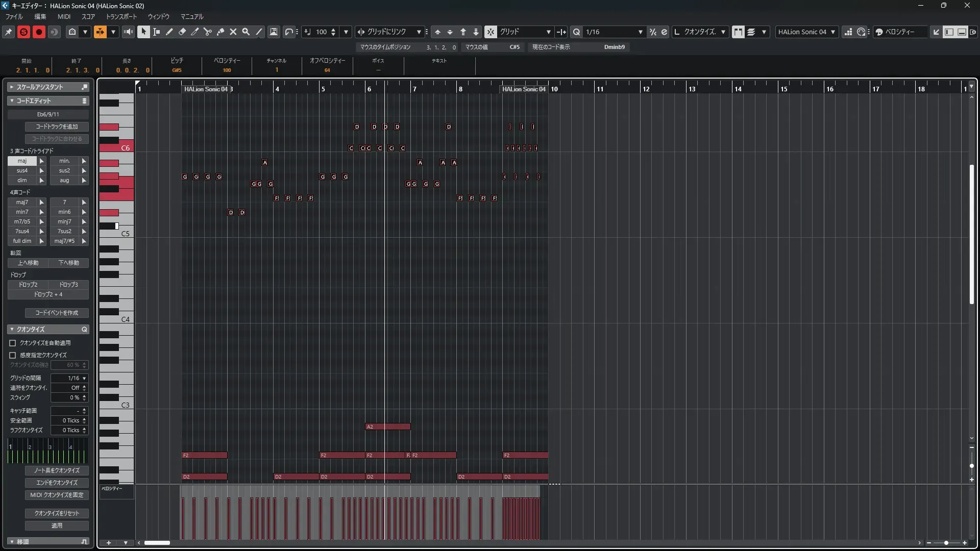Select the Draw pencil tool
This screenshot has width=980, height=551.
169,32
